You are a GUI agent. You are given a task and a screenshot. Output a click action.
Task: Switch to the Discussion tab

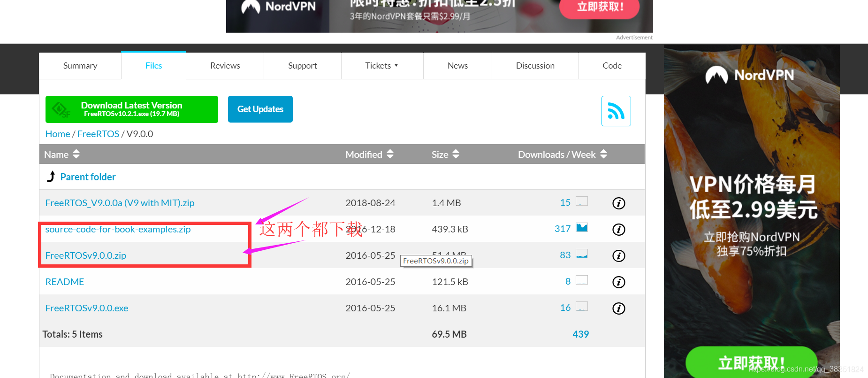pyautogui.click(x=535, y=66)
